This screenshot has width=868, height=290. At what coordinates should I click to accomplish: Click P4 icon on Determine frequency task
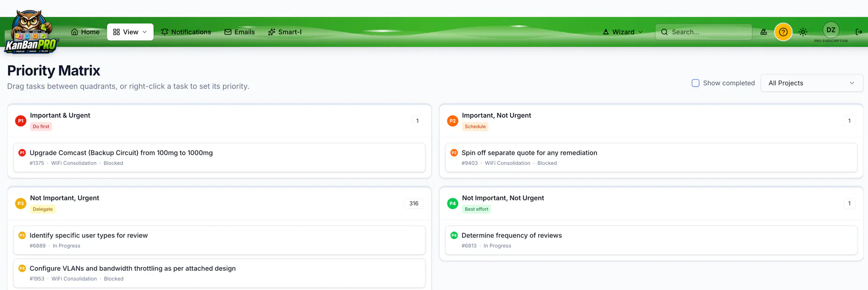point(454,235)
